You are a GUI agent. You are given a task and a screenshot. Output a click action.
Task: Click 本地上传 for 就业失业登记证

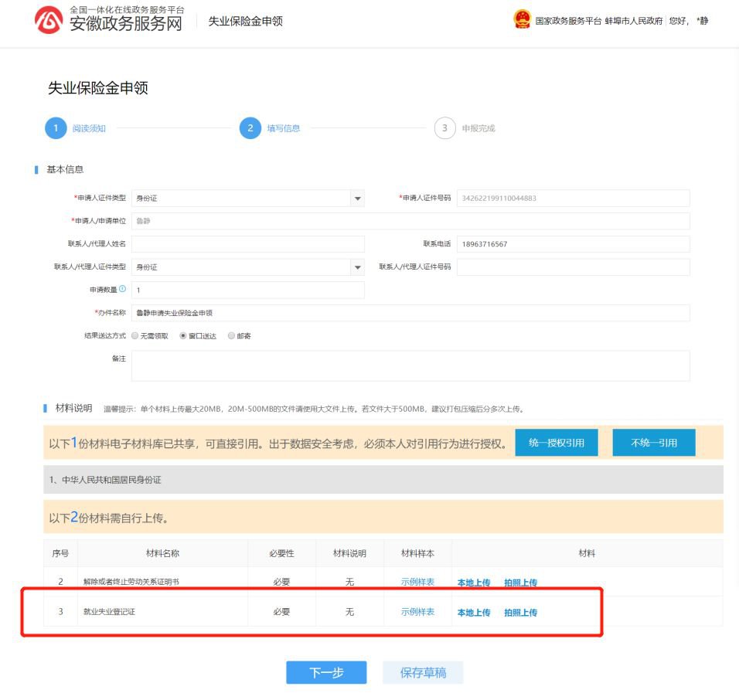pos(474,613)
